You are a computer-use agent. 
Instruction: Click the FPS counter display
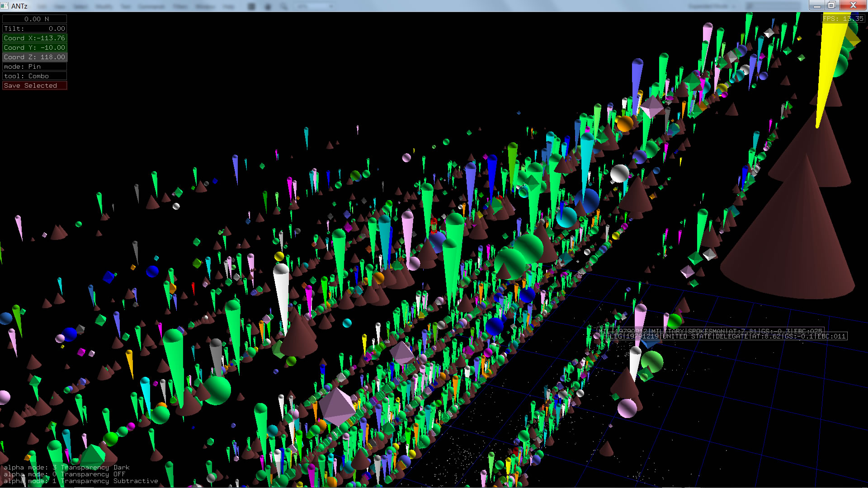pos(843,19)
